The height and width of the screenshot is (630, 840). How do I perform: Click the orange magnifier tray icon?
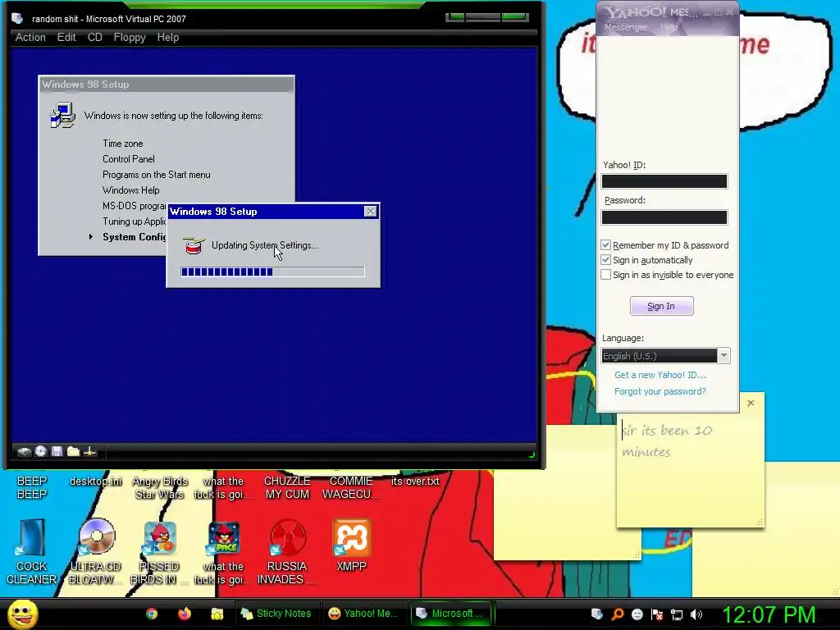click(x=618, y=614)
